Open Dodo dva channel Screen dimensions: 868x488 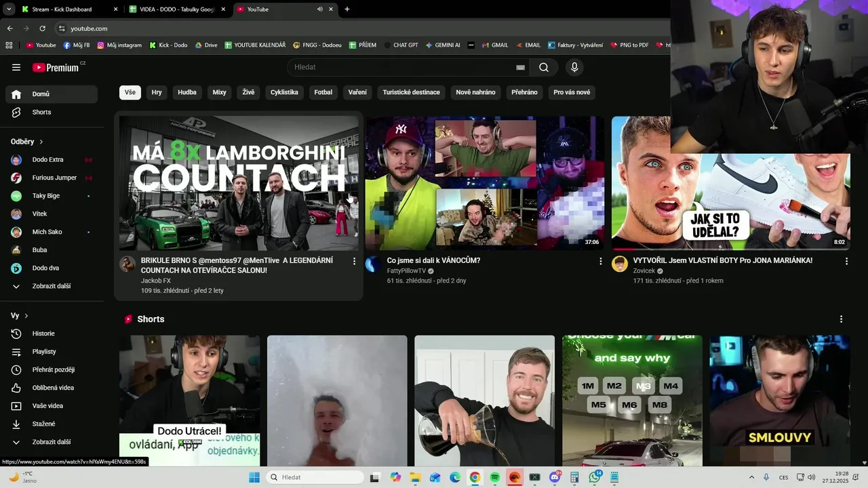[x=52, y=268]
